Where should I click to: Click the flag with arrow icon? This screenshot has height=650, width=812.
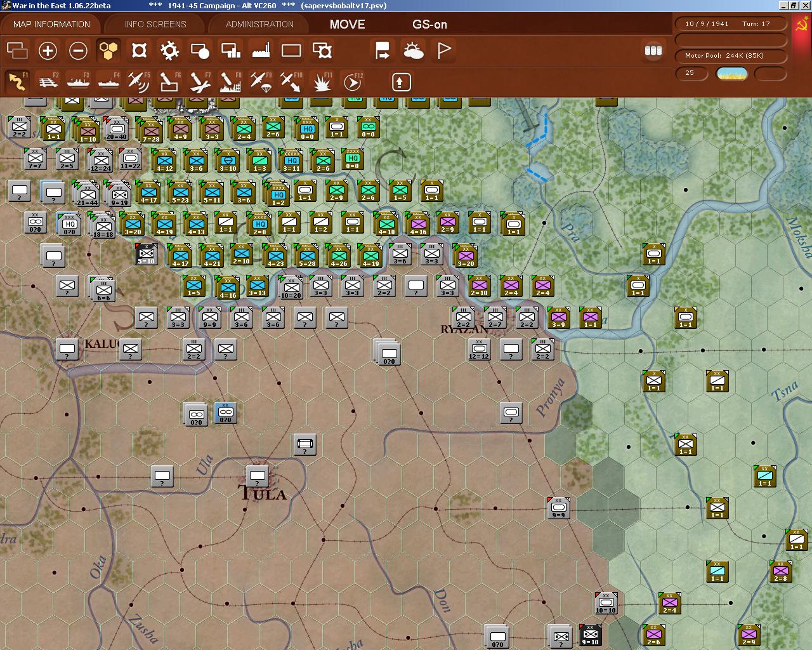coord(383,50)
